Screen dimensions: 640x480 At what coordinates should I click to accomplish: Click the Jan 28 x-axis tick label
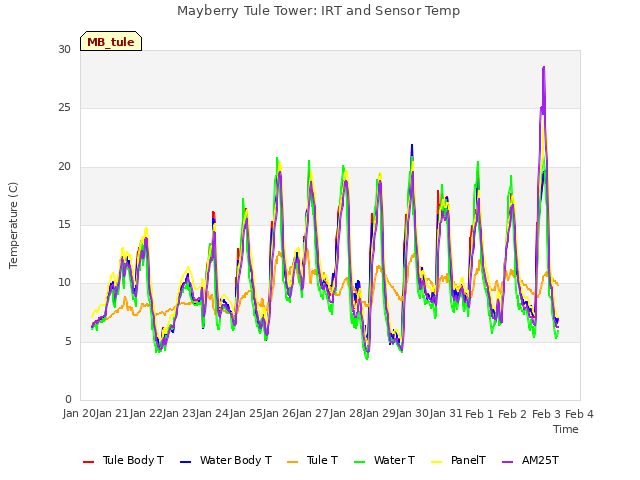point(346,414)
